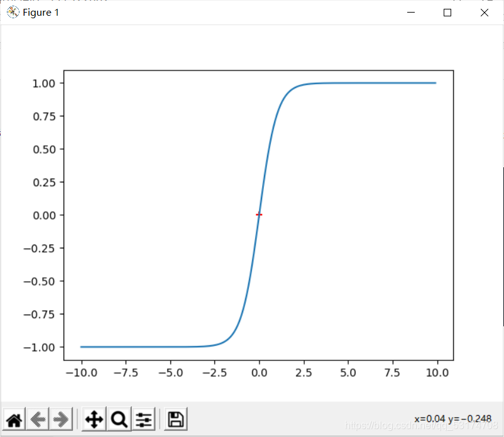Reset the plot to original view with Home icon

point(14,419)
